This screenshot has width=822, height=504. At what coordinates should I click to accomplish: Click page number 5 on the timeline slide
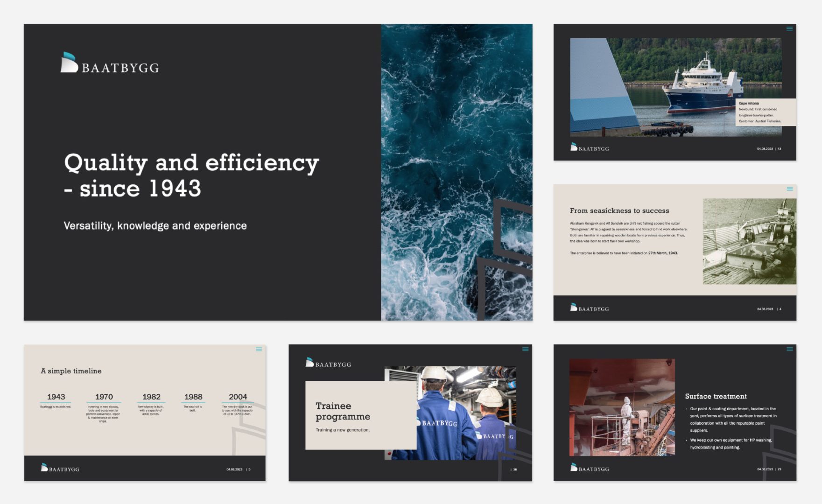click(x=249, y=469)
